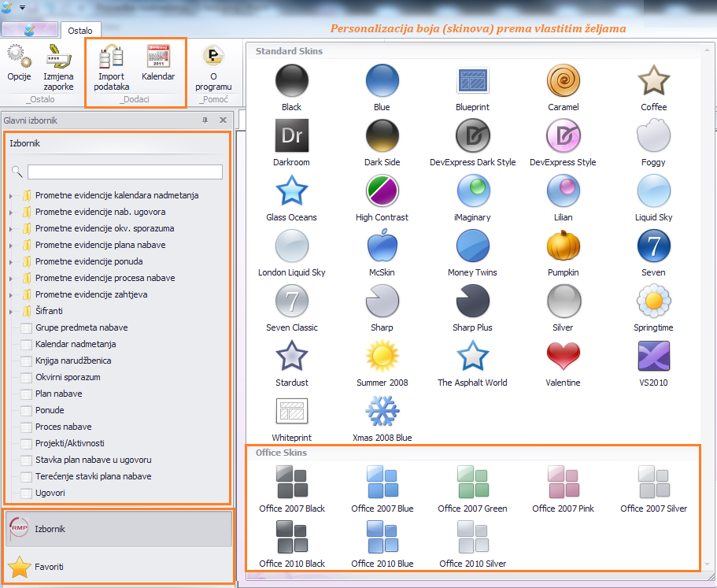Switch to the Ostalo ribbon tab

click(80, 30)
